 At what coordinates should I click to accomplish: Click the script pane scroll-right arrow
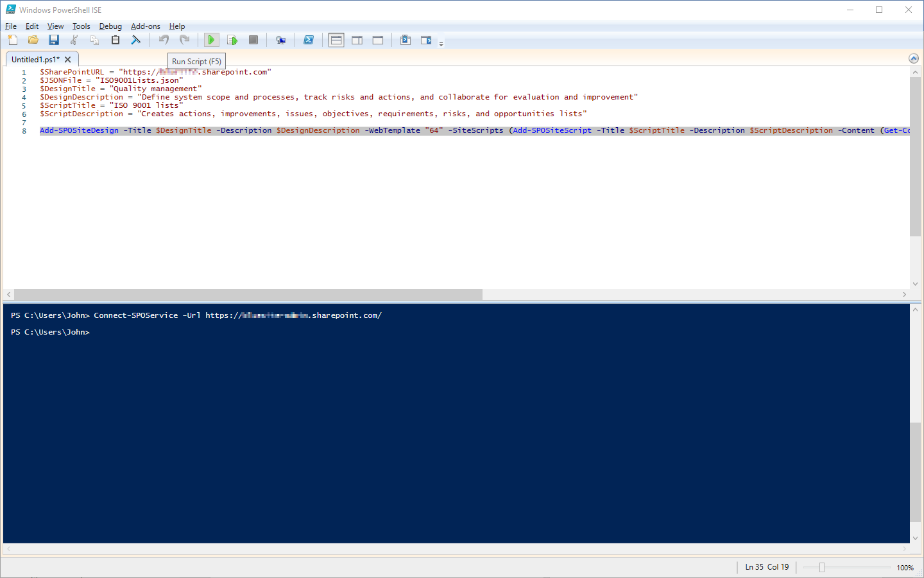[904, 294]
